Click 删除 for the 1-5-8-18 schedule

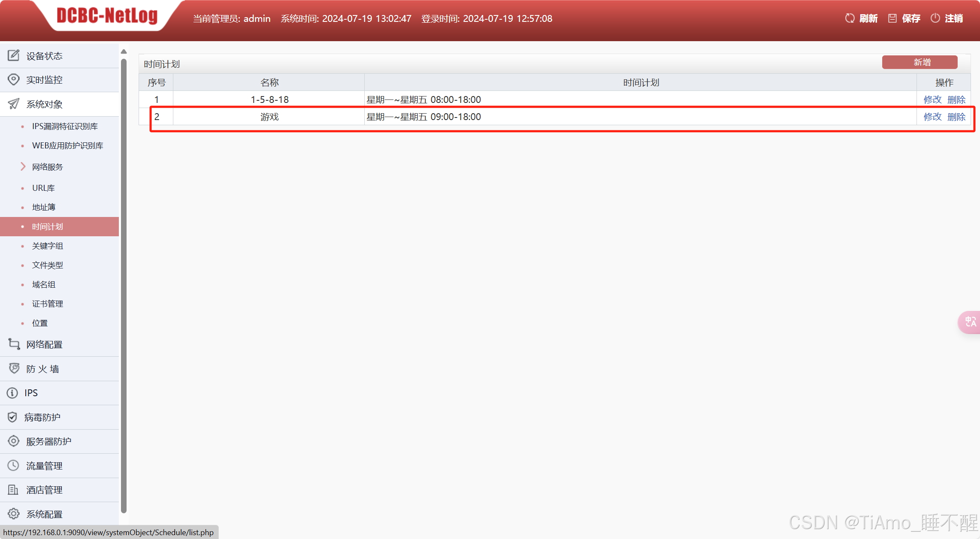click(956, 99)
